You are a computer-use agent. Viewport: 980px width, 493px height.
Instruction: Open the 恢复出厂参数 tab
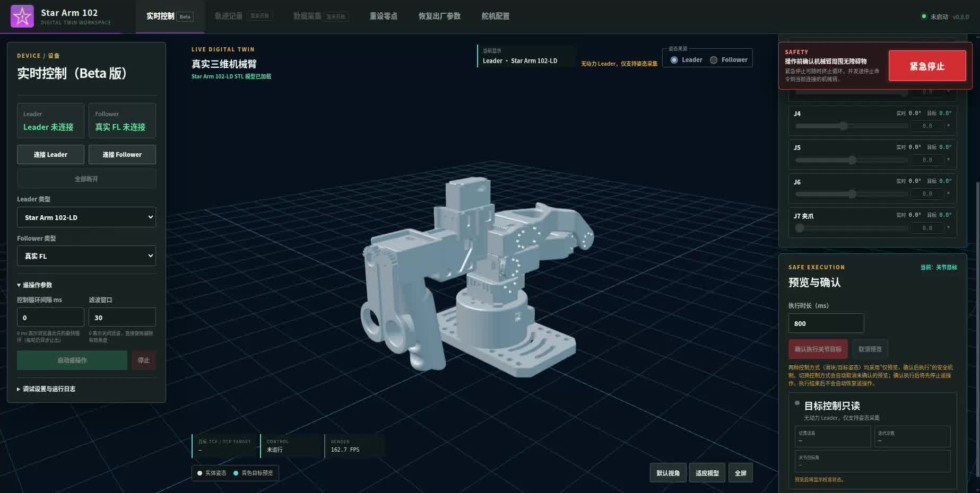439,16
